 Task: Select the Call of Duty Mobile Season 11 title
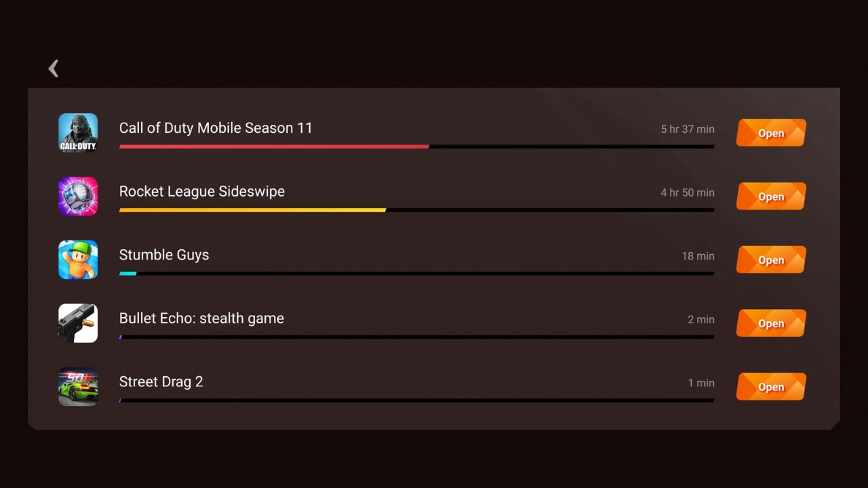[216, 128]
